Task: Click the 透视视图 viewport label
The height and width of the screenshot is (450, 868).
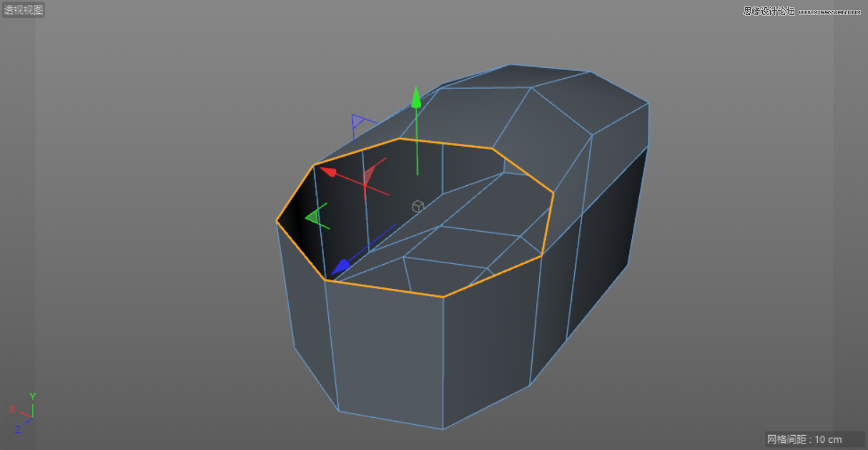Action: point(22,8)
